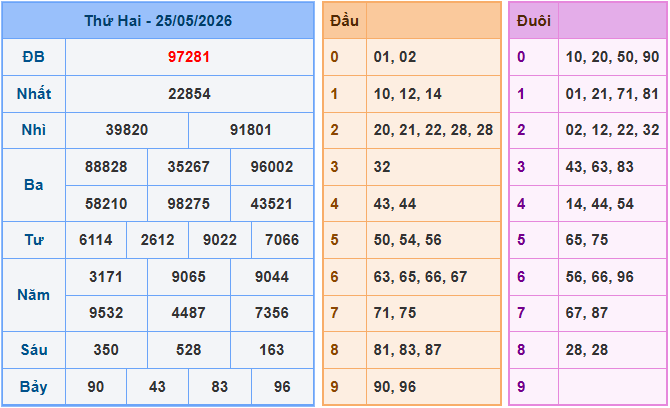Select Đuôi values 65, 75

pyautogui.click(x=587, y=240)
